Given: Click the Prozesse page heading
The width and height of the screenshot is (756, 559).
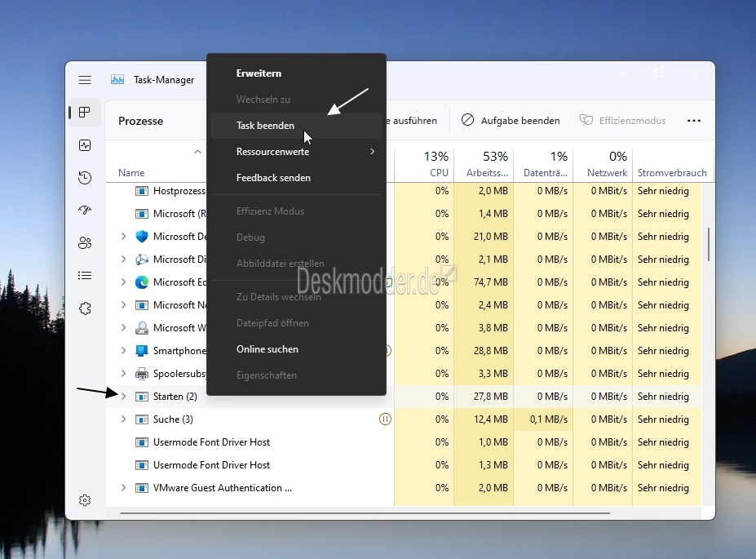Looking at the screenshot, I should [x=141, y=121].
